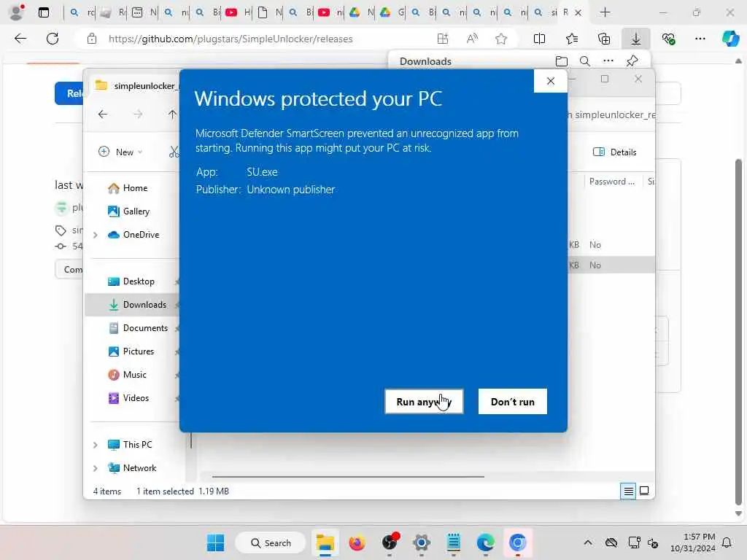Select This PC in Explorer sidebar
The height and width of the screenshot is (560, 747).
click(x=130, y=445)
